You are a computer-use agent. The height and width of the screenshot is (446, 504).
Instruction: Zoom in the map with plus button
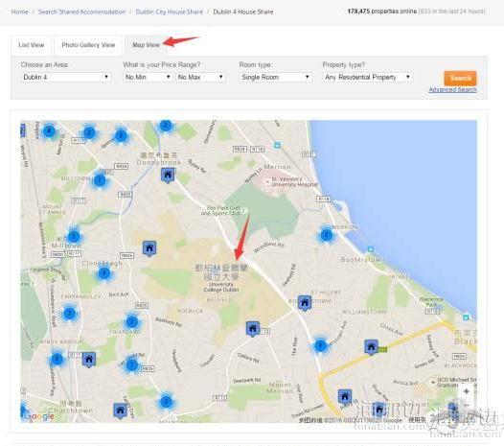pos(467,391)
